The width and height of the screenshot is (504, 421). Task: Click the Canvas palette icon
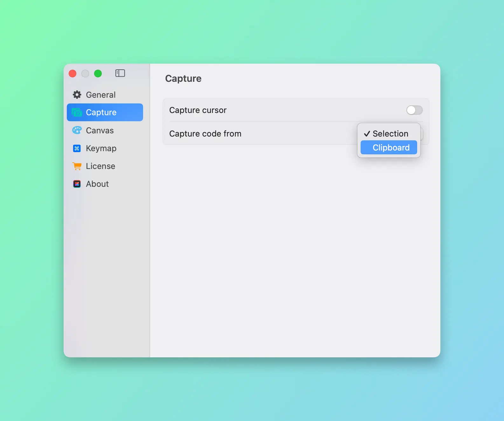click(77, 130)
